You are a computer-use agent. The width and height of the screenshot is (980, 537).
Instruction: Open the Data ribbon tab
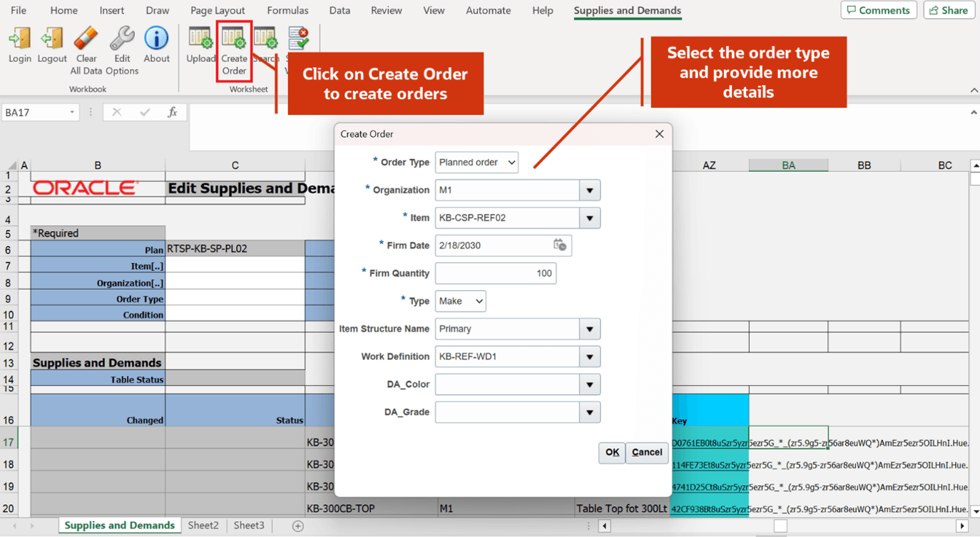pos(340,11)
